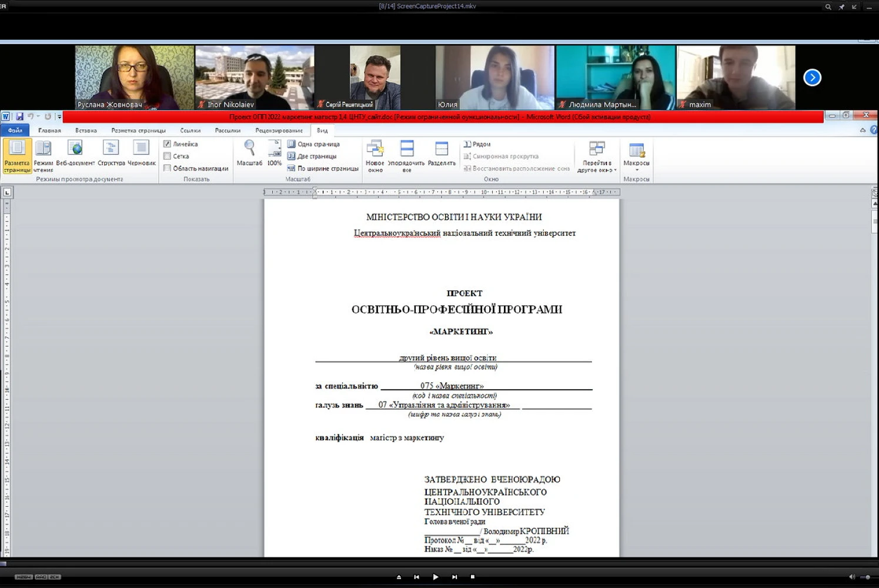This screenshot has height=588, width=879.
Task: Enable the Gridlines checkbox (Сетка)
Action: [168, 156]
